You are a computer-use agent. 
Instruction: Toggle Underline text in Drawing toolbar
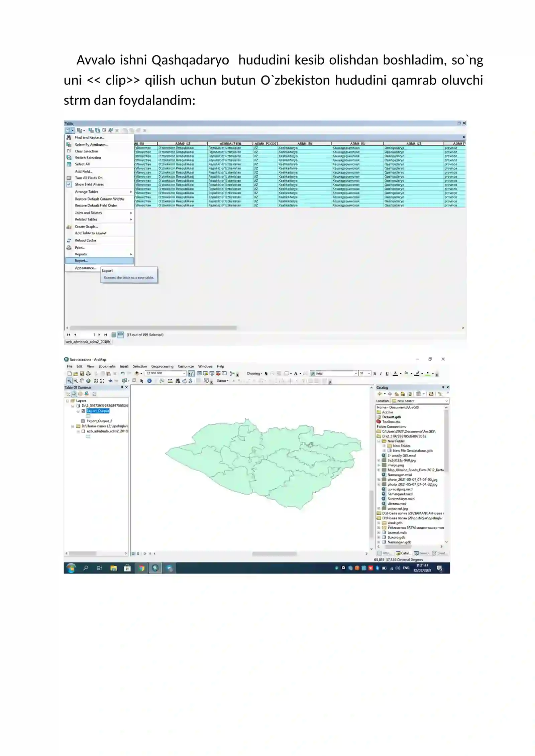click(387, 374)
